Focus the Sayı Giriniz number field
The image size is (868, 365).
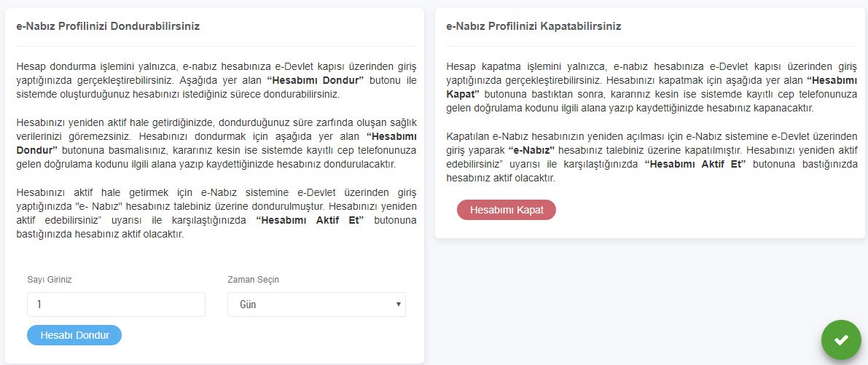click(x=116, y=305)
